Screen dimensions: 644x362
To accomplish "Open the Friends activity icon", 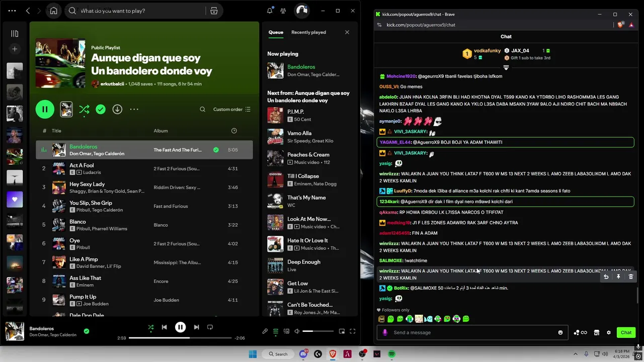I will click(x=283, y=11).
